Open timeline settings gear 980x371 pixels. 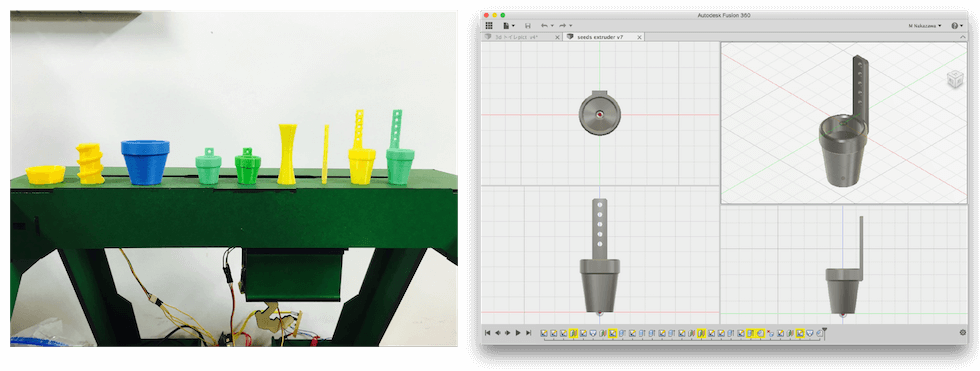point(962,332)
